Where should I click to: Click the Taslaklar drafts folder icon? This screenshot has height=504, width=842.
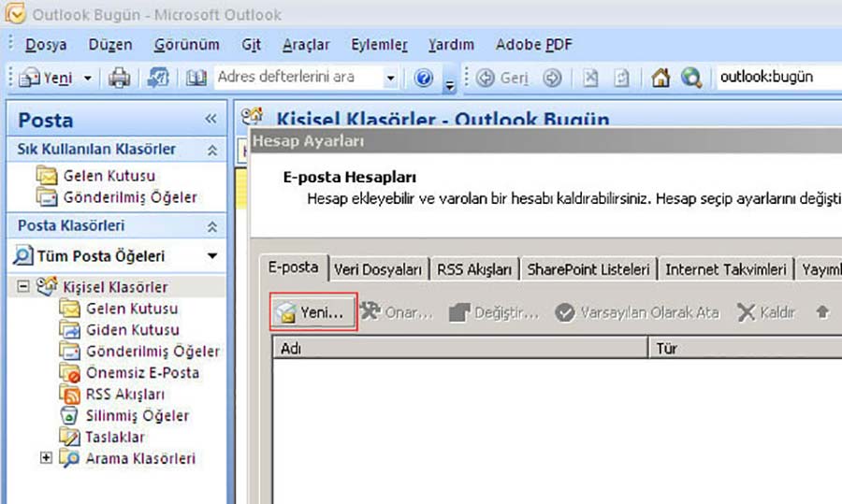70,437
